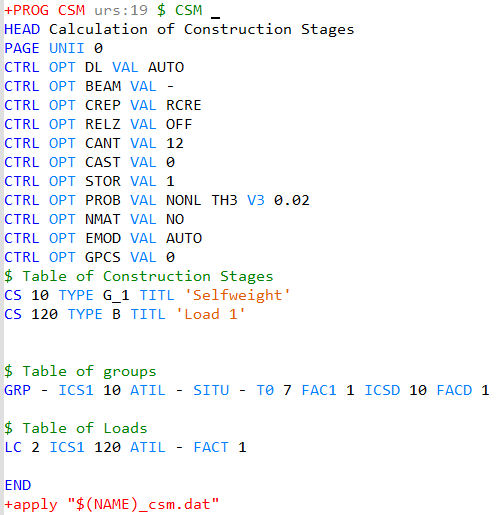
Task: Click the 'Load 1' title string
Action: click(210, 314)
